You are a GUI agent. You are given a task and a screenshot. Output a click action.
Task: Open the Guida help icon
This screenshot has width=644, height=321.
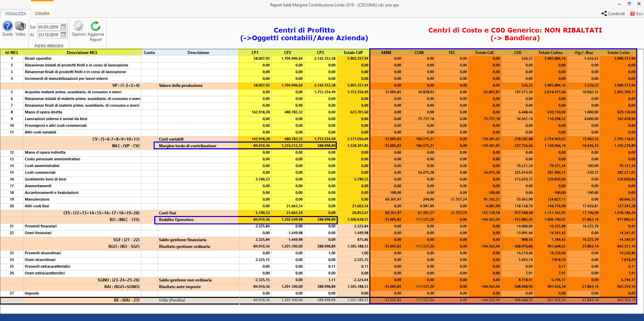point(8,26)
